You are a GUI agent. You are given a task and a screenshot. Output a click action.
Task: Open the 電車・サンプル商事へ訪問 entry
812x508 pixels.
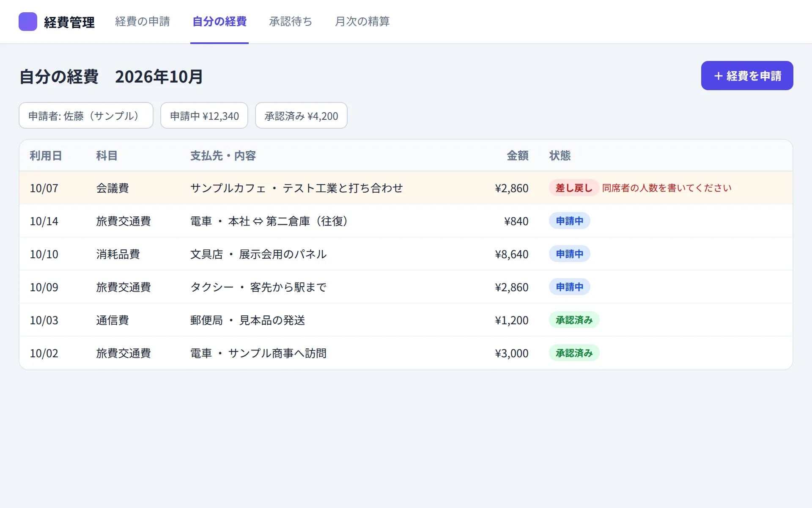(258, 353)
